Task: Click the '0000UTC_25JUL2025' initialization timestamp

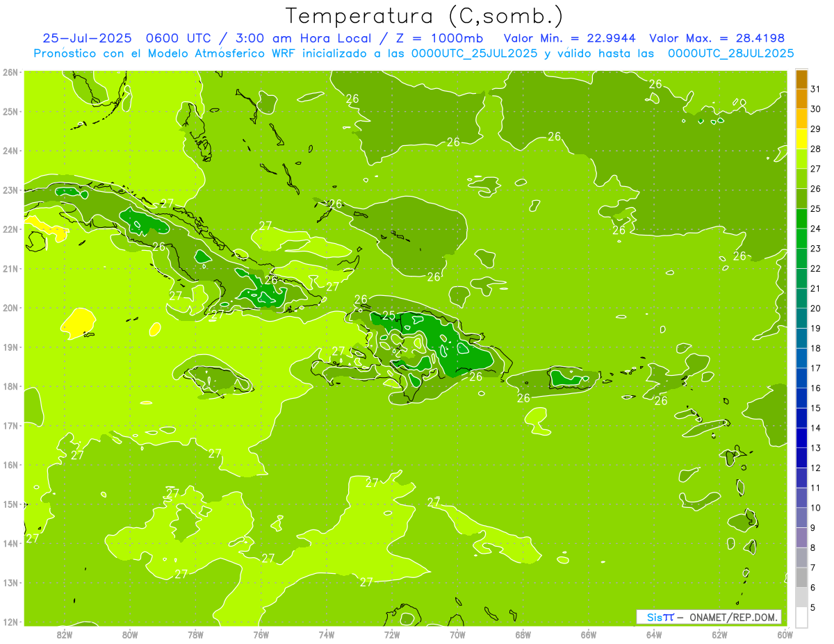Action: pos(474,53)
